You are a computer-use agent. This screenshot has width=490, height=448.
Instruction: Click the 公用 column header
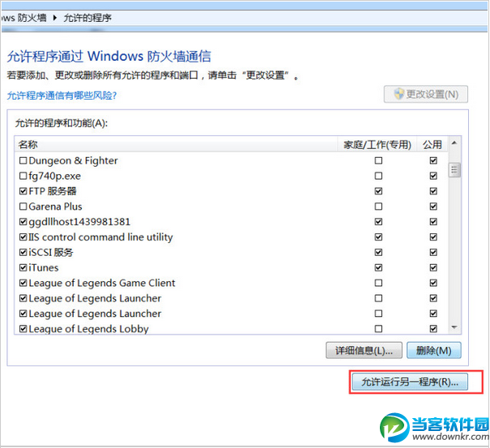point(432,144)
